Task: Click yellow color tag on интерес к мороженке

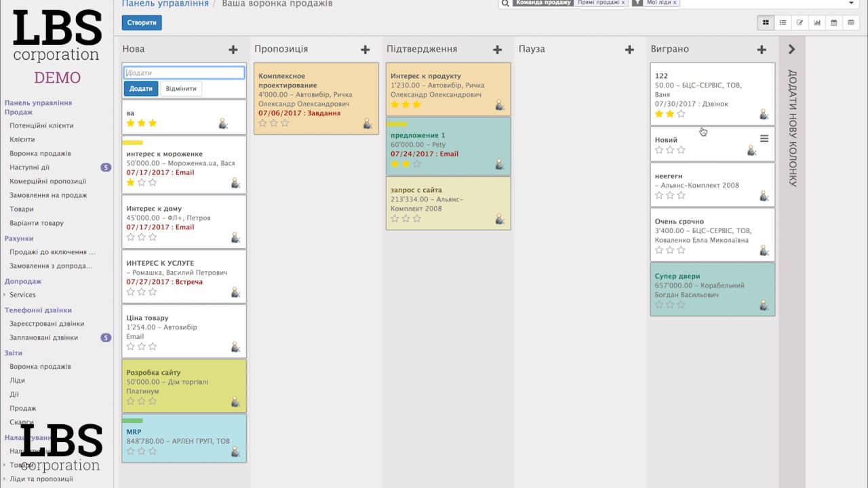Action: (x=132, y=142)
